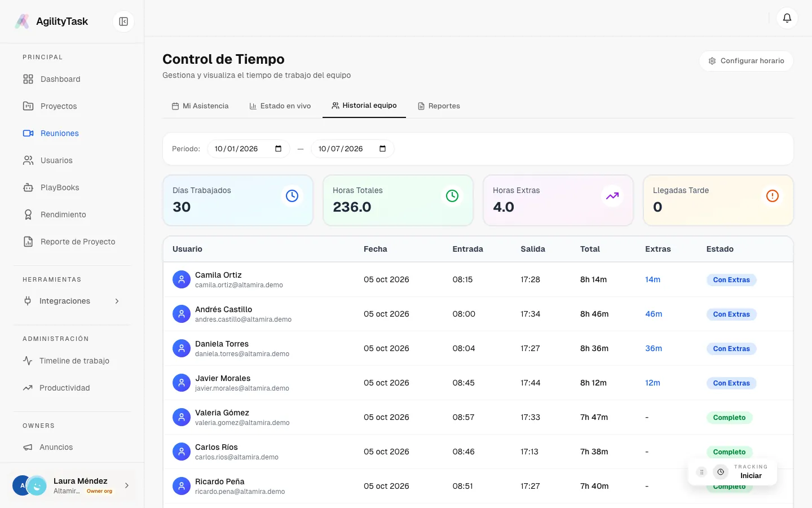Click the Configurar horario button
Screen dimensions: 812x508
pyautogui.click(x=747, y=61)
